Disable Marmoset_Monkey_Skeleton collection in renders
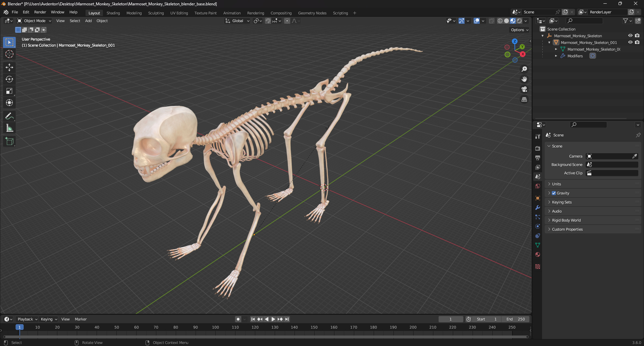 [x=637, y=36]
